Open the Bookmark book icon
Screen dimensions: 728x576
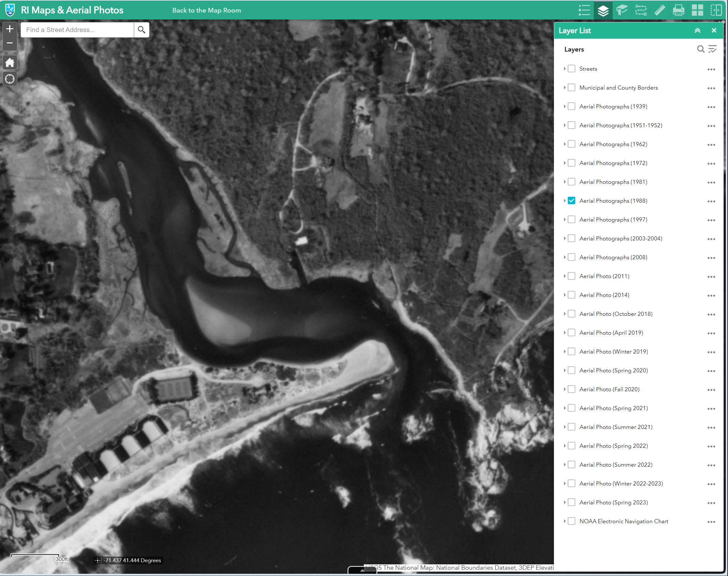[x=622, y=10]
